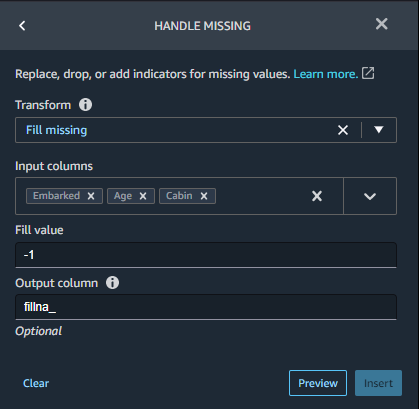Image resolution: width=419 pixels, height=409 pixels.
Task: Remove the Age column tag
Action: point(143,196)
